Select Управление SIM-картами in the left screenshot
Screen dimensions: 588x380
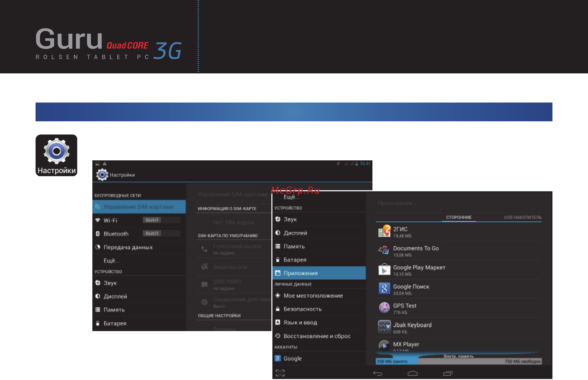click(139, 207)
